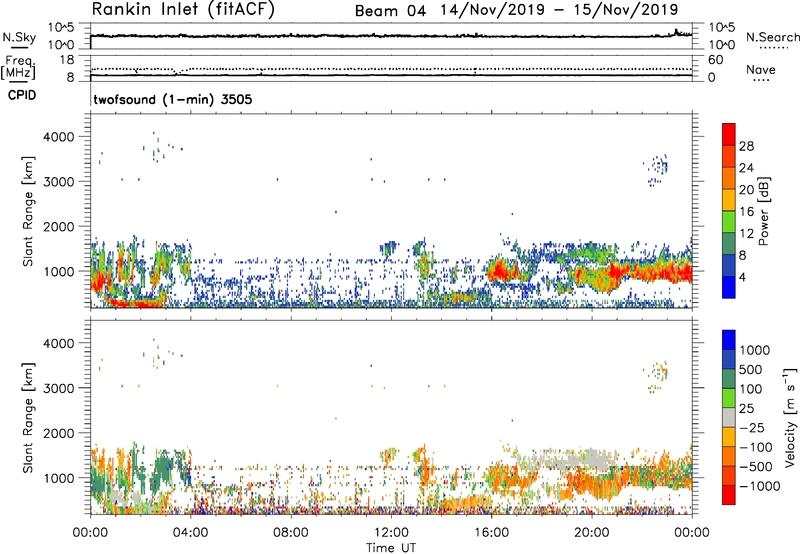
Task: Click the 'Velocity [m s-1]' color bar label
Action: click(x=790, y=417)
